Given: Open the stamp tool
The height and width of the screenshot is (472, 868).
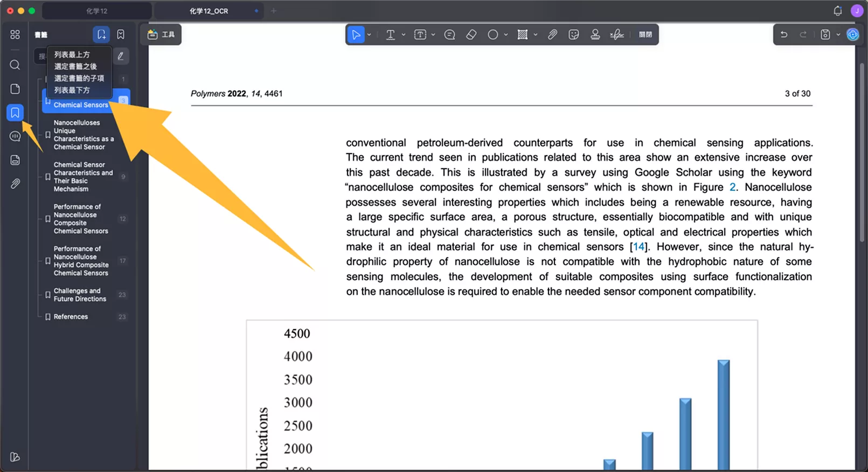Looking at the screenshot, I should click(x=595, y=34).
